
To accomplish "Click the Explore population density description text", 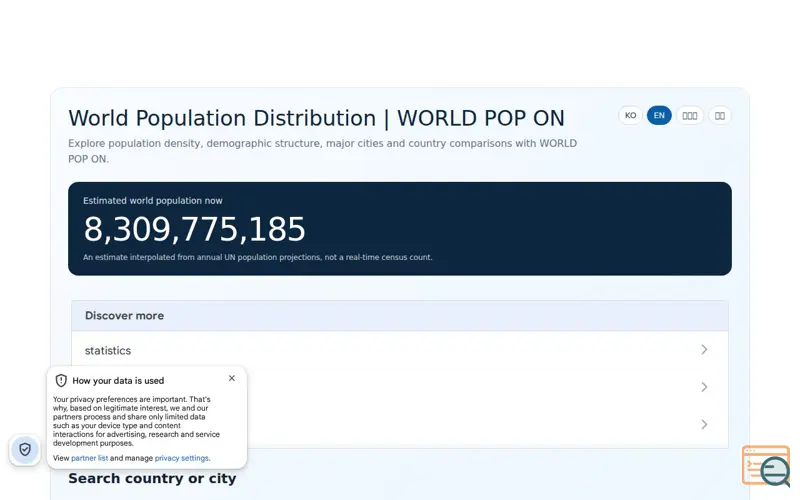I will click(322, 151).
